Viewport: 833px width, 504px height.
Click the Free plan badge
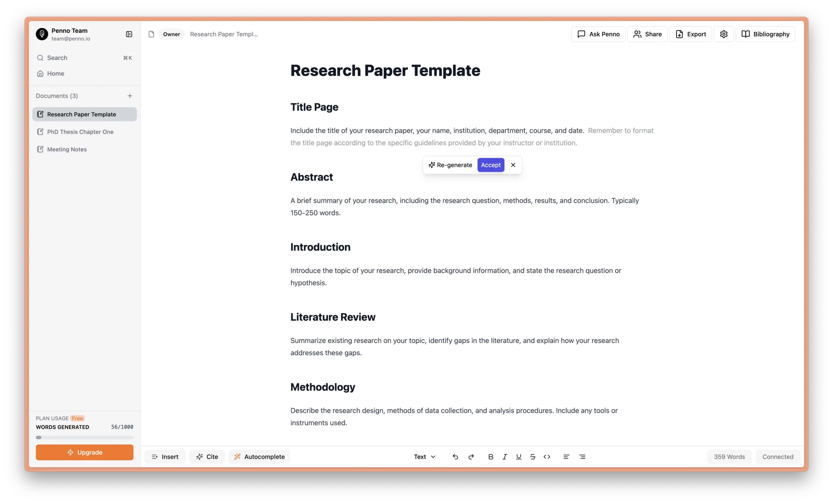pyautogui.click(x=77, y=418)
